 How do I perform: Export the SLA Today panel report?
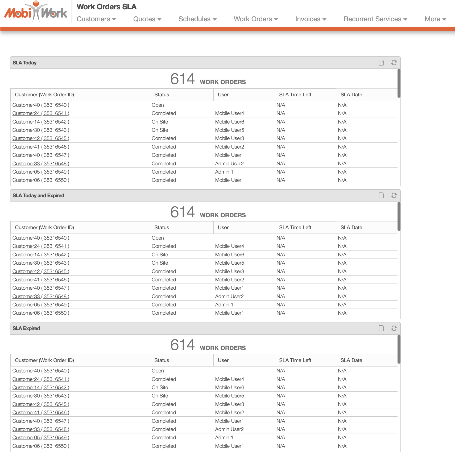(x=381, y=63)
